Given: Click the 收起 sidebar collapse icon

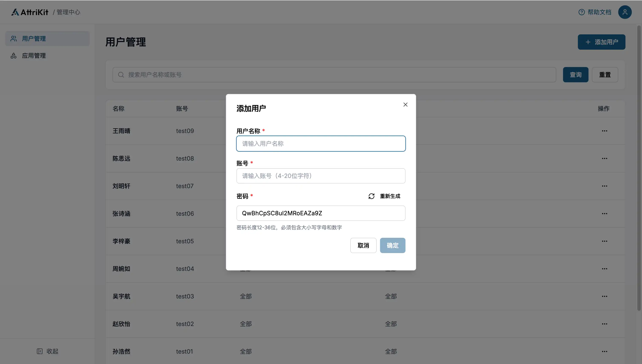Looking at the screenshot, I should 39,351.
